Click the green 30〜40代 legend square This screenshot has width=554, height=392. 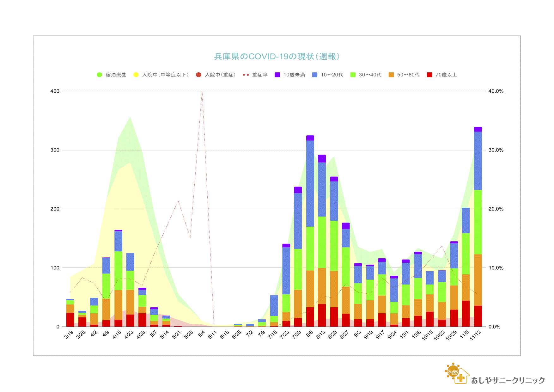click(x=353, y=75)
